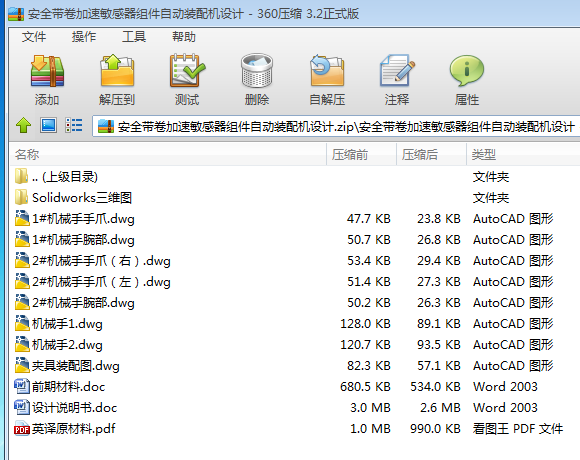Image resolution: width=580 pixels, height=460 pixels.
Task: Open the 帮助 menu
Action: (184, 37)
